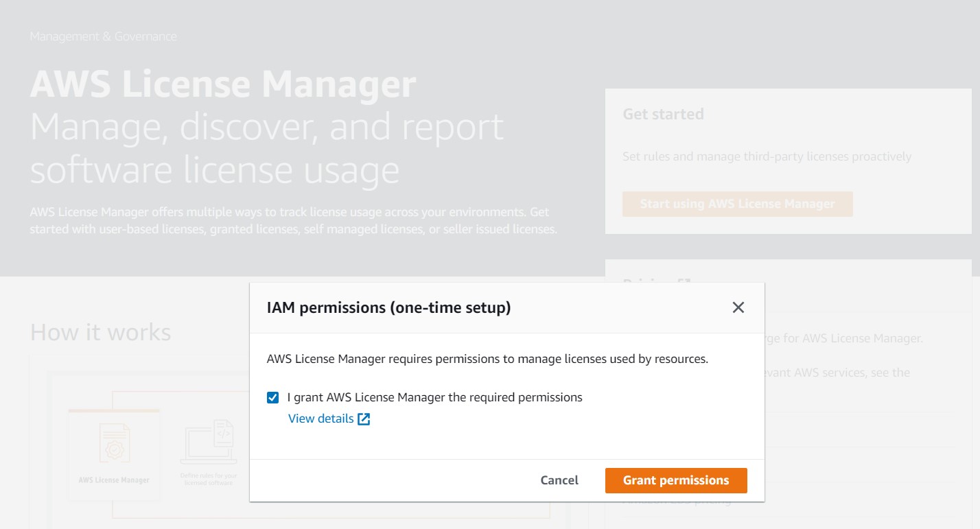The image size is (980, 529).
Task: Click the Define rules laptop icon in diagram
Action: point(208,443)
